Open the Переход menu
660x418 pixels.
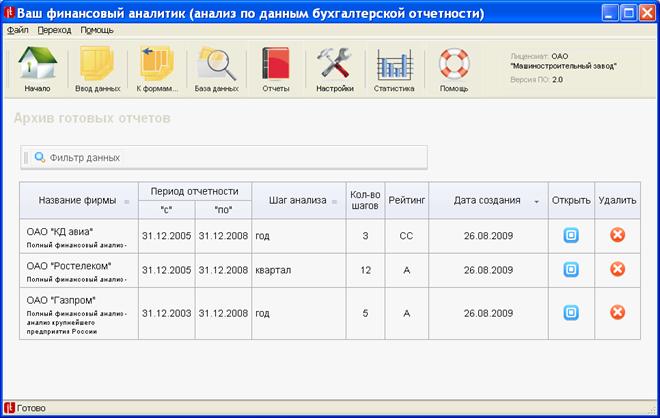coord(54,30)
